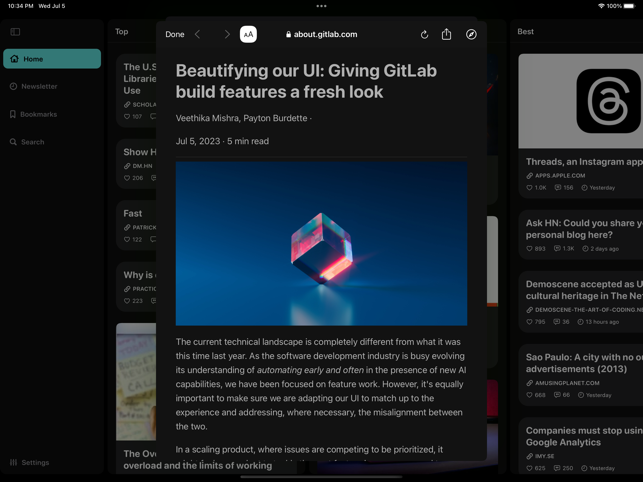643x482 pixels.
Task: Click the 10:34 PM clock in status bar
Action: pyautogui.click(x=21, y=6)
